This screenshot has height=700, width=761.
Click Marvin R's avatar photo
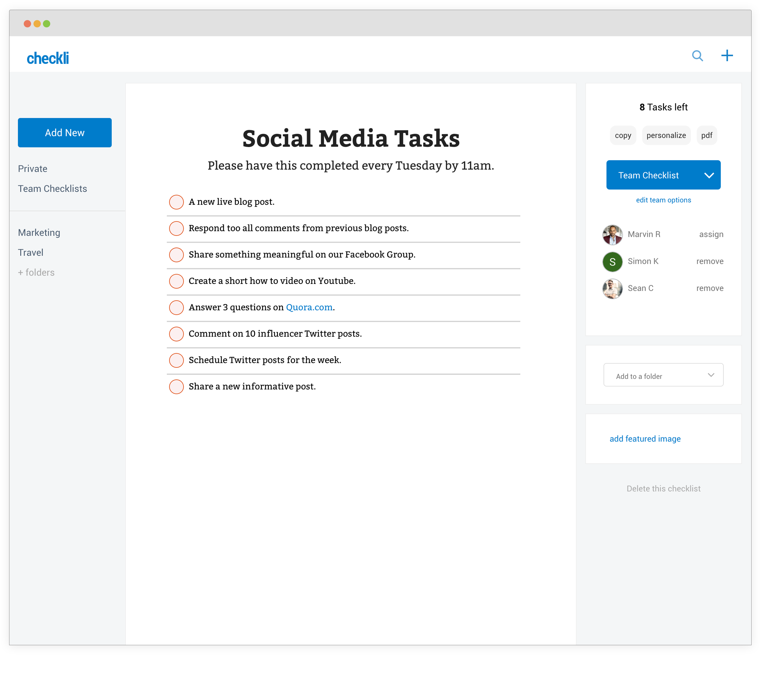pyautogui.click(x=612, y=234)
